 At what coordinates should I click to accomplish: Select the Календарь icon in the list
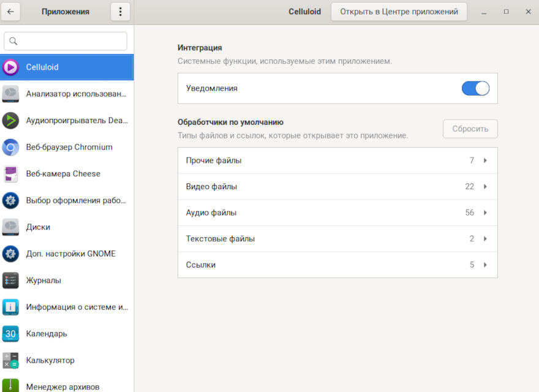point(10,334)
